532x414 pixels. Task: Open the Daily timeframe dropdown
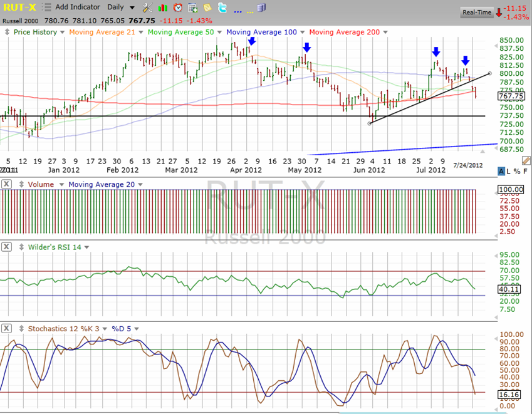[132, 8]
